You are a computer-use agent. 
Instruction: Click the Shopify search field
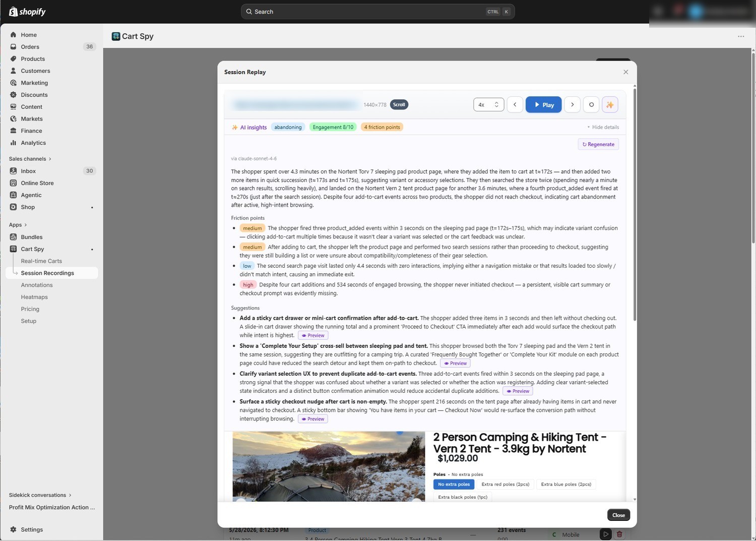tap(377, 12)
